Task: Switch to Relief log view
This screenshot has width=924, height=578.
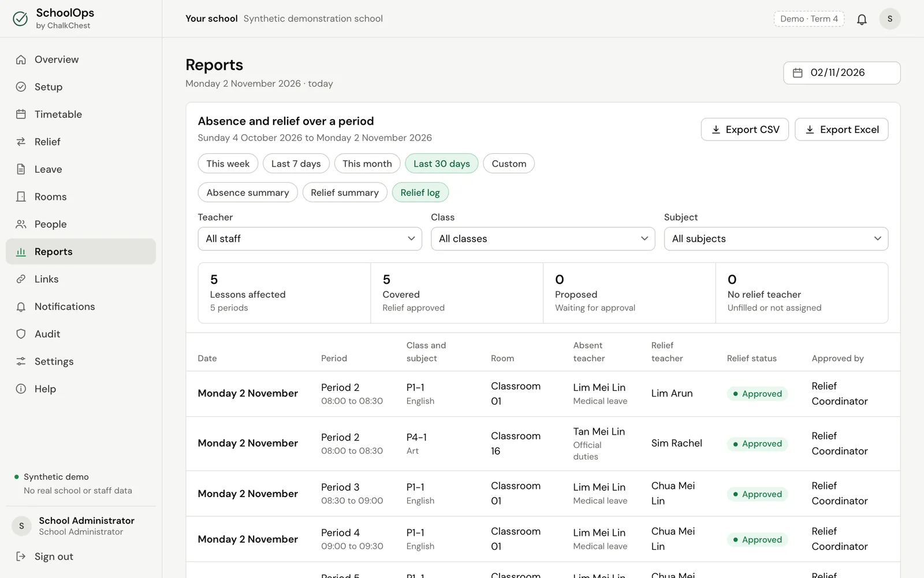Action: pyautogui.click(x=420, y=192)
